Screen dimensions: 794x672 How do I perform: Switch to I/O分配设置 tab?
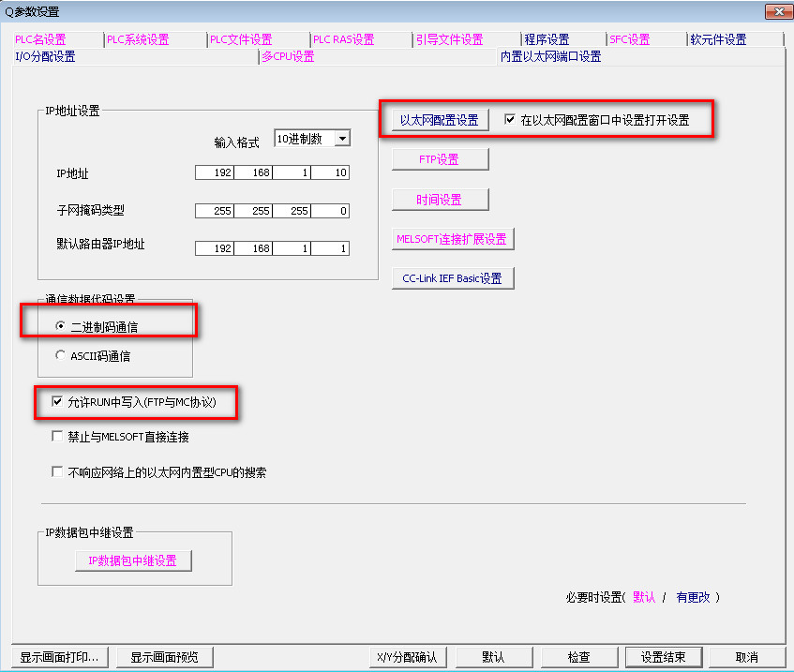[x=46, y=56]
